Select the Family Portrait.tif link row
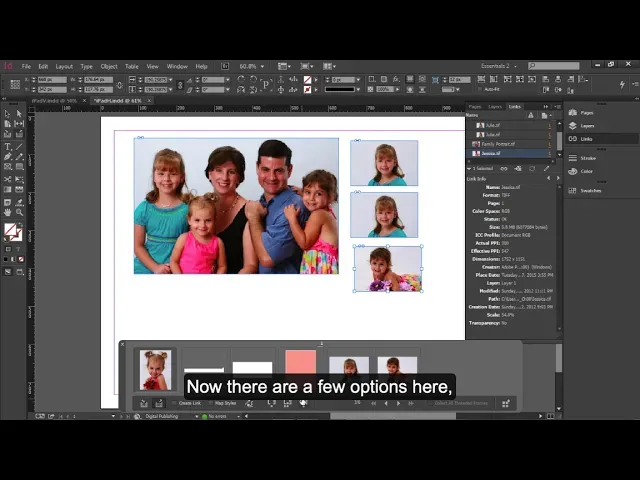 [498, 144]
